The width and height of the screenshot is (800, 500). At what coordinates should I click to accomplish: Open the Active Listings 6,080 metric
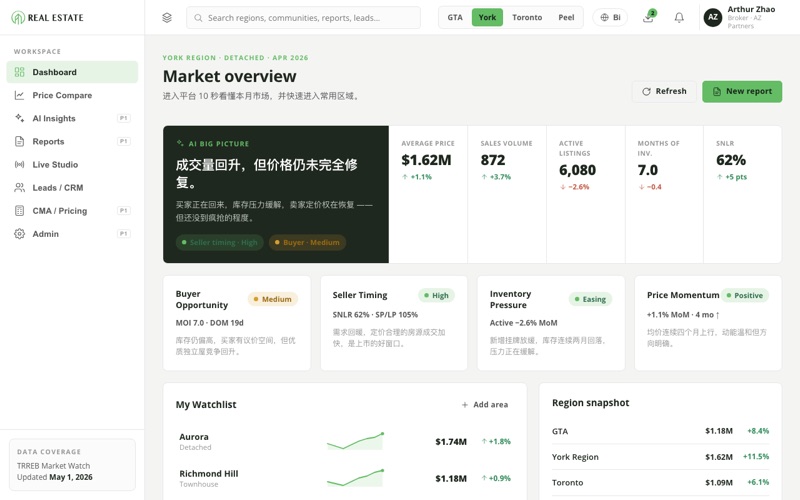tap(586, 194)
